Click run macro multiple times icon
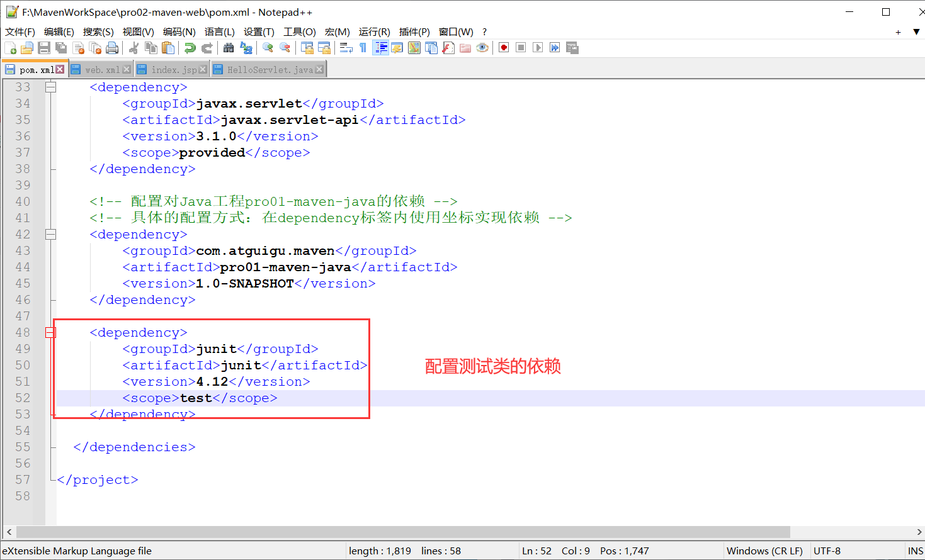 [x=555, y=48]
